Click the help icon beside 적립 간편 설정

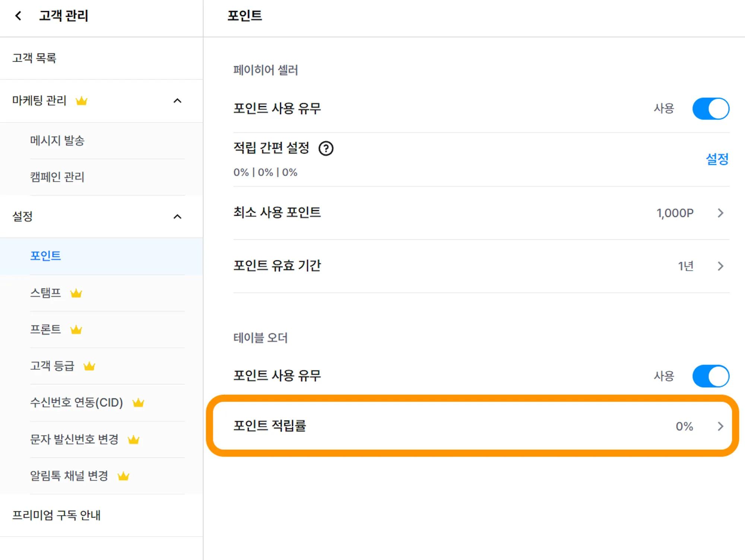(x=326, y=149)
